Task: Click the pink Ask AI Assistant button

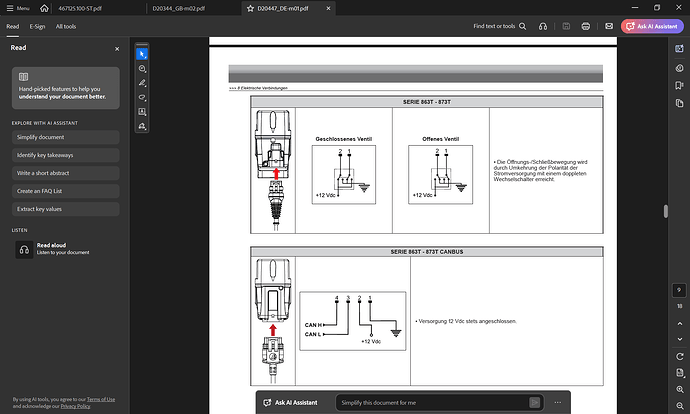Action: pyautogui.click(x=652, y=26)
